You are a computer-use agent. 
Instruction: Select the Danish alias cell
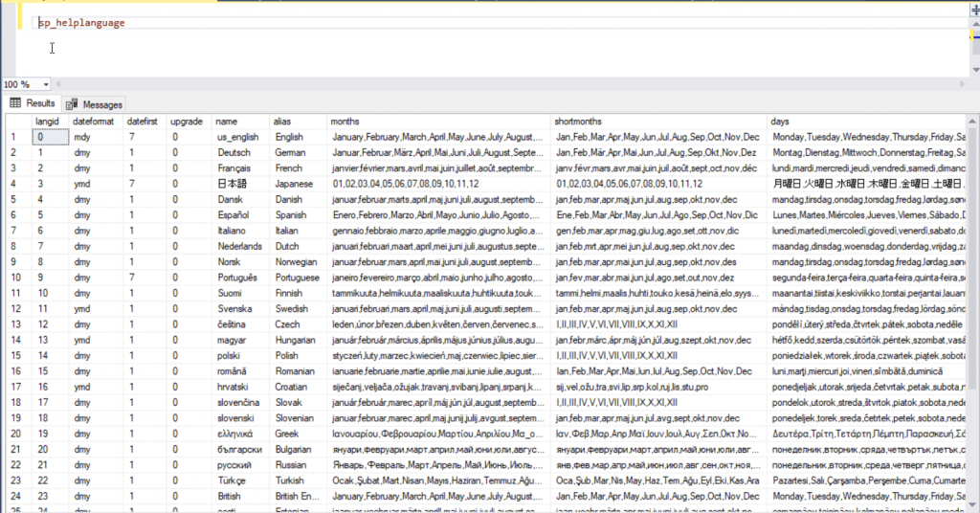[299, 199]
